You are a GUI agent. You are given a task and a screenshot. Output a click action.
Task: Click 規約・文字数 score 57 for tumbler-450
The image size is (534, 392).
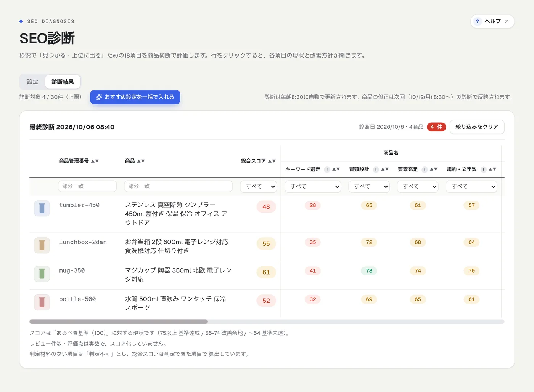472,205
